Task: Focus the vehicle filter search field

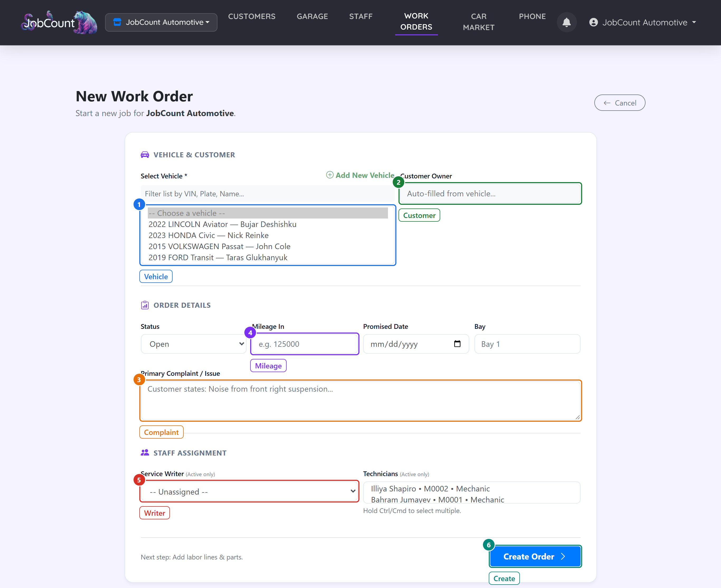Action: pos(268,194)
